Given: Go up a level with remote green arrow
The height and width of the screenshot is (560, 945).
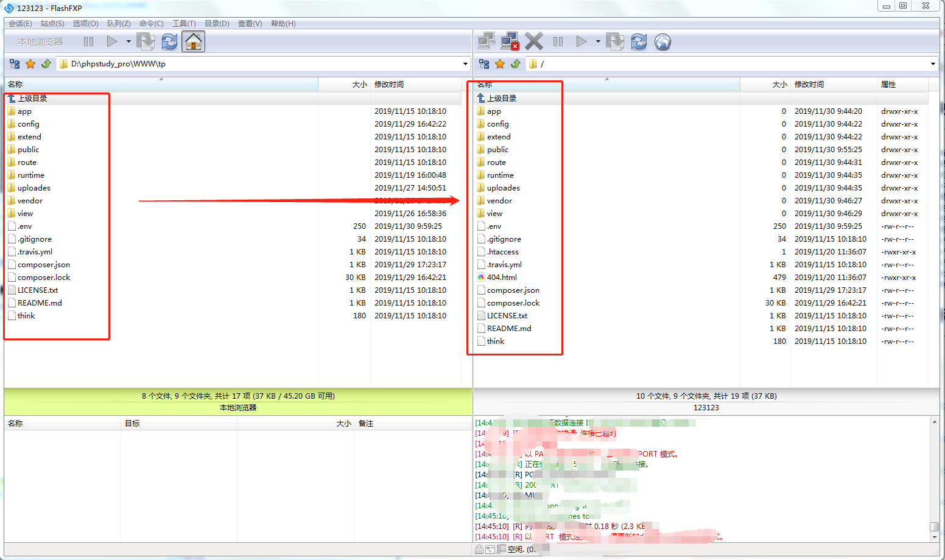Looking at the screenshot, I should (516, 64).
